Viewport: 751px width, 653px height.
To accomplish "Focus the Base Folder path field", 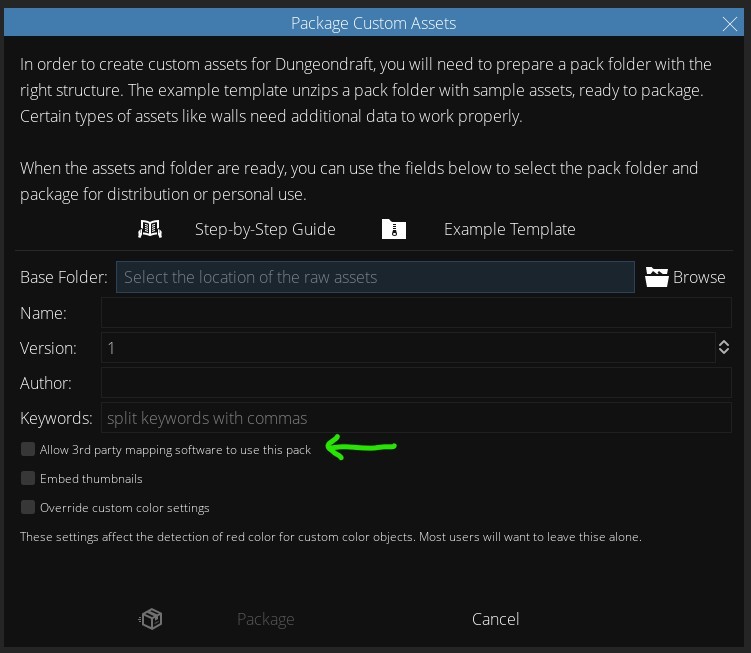I will point(375,277).
